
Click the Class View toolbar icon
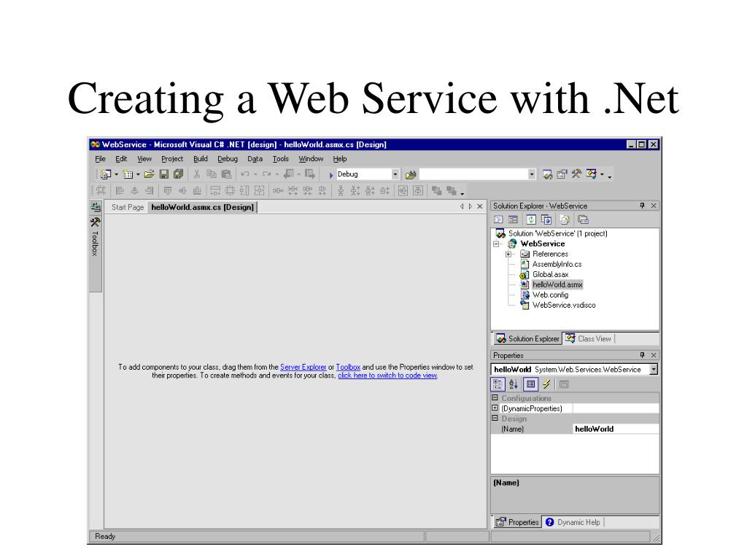click(x=592, y=174)
